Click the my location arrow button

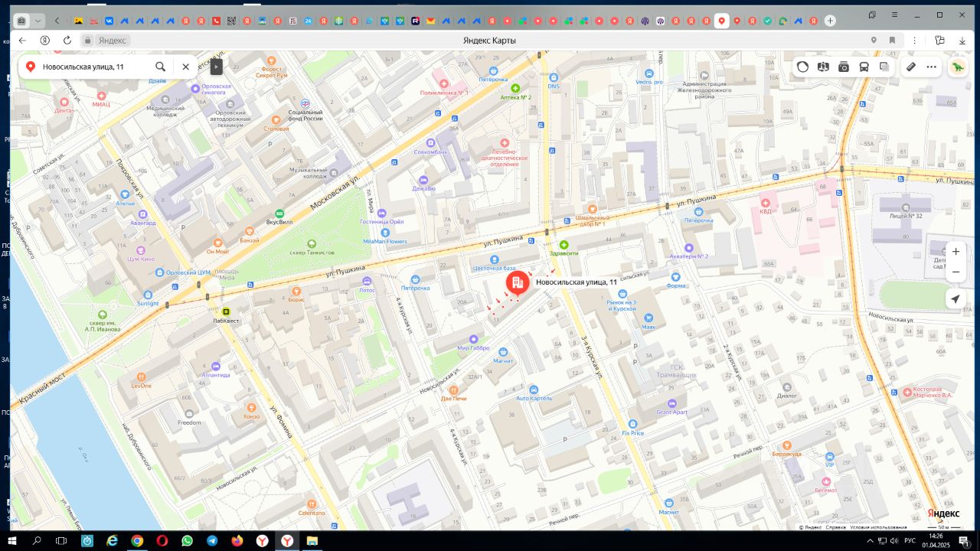[x=955, y=299]
